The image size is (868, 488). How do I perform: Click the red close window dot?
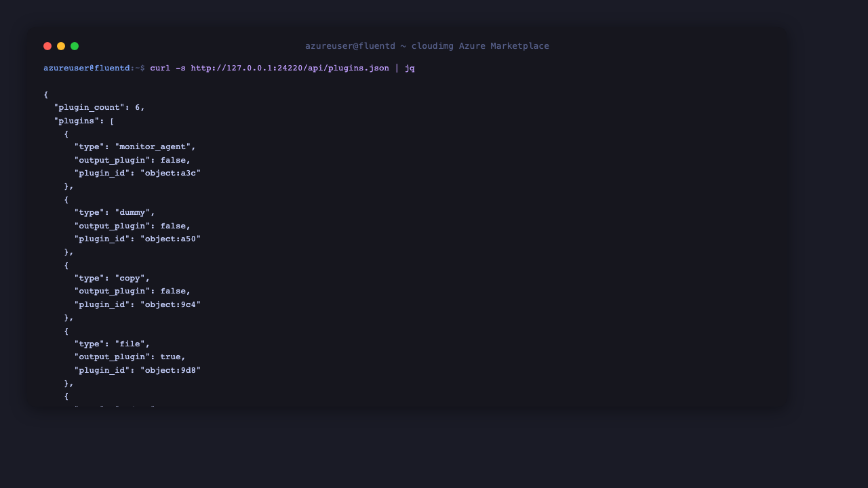[47, 46]
